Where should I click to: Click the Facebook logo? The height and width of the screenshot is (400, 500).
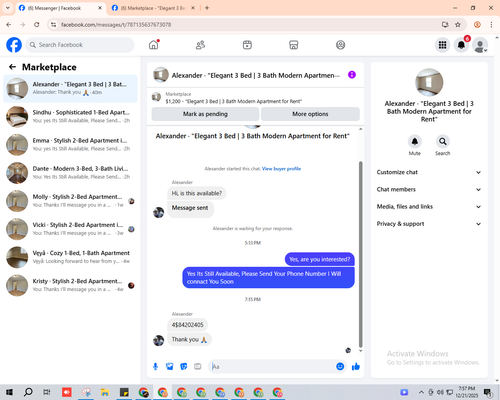pyautogui.click(x=14, y=45)
